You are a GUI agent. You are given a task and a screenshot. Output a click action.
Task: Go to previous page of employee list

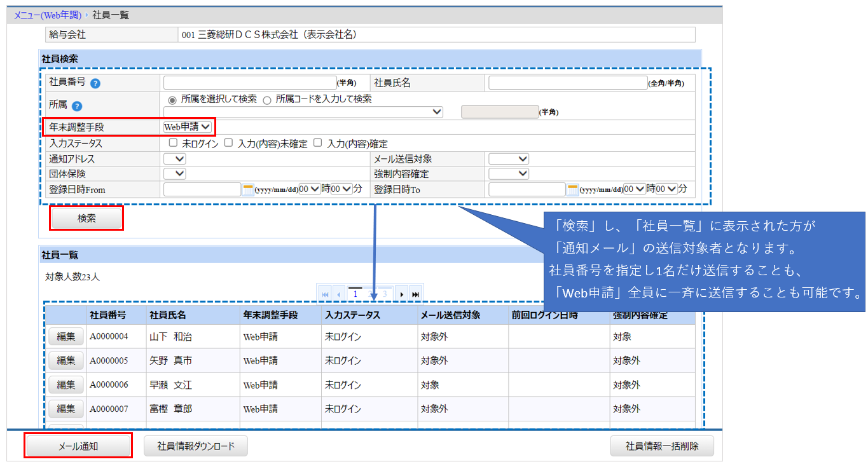[339, 294]
